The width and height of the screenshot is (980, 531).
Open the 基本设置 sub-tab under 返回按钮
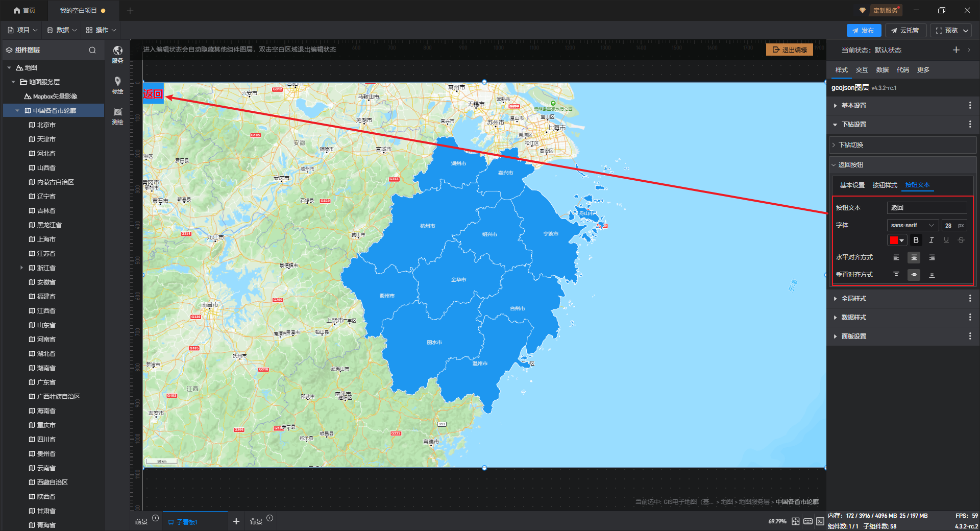click(852, 185)
